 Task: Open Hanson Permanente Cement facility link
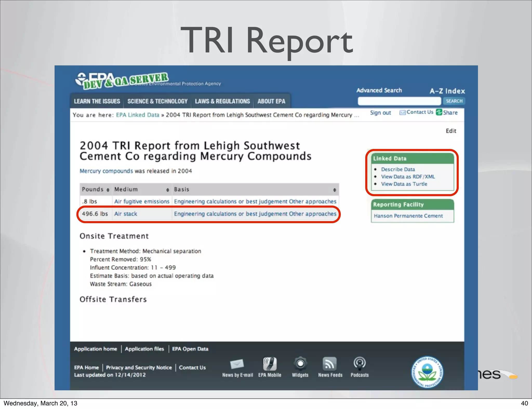(x=408, y=216)
